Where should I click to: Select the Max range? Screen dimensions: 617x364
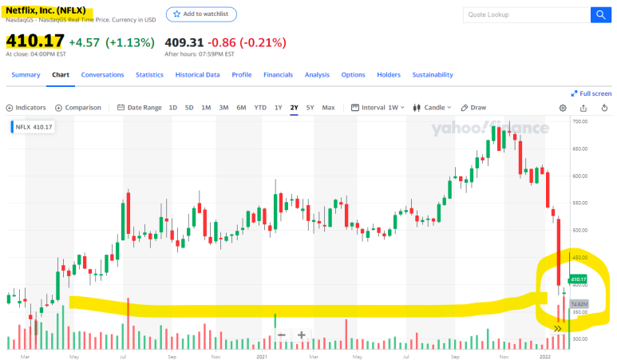click(328, 108)
